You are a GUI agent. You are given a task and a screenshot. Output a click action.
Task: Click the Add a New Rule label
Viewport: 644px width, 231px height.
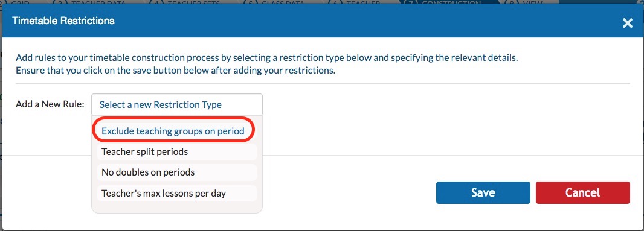pos(50,104)
